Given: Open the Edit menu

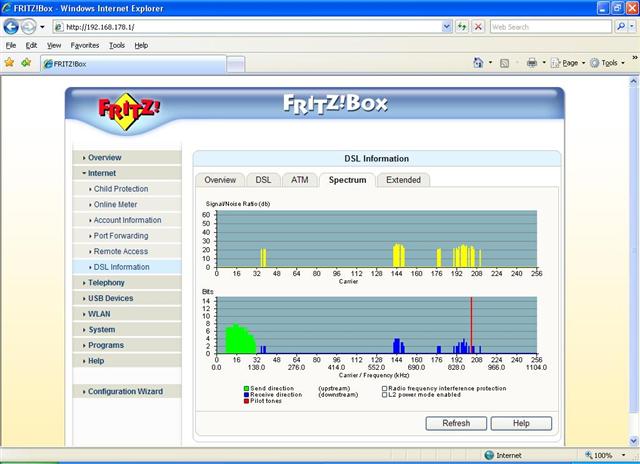Looking at the screenshot, I should tap(31, 45).
